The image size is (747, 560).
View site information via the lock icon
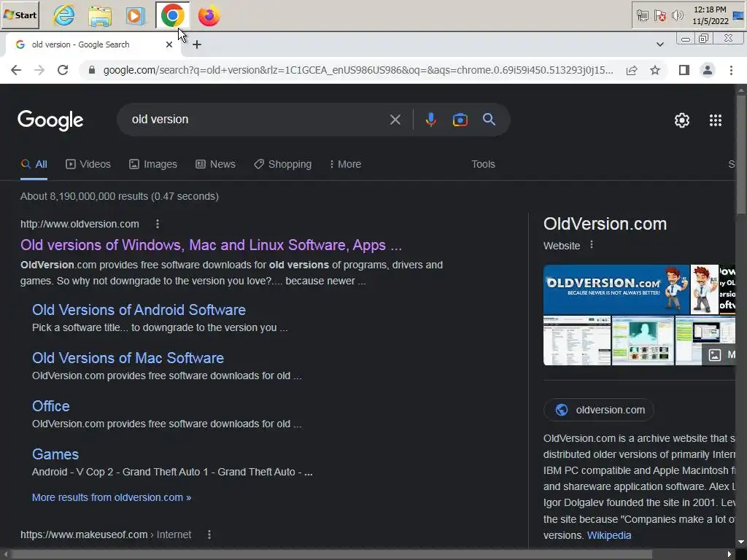pos(92,70)
